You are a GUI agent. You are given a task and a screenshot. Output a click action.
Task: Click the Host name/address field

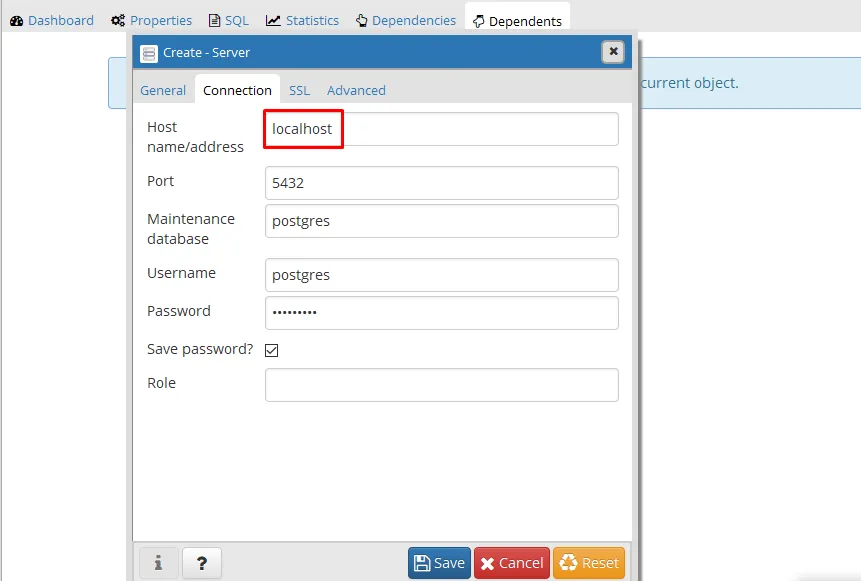pos(441,129)
